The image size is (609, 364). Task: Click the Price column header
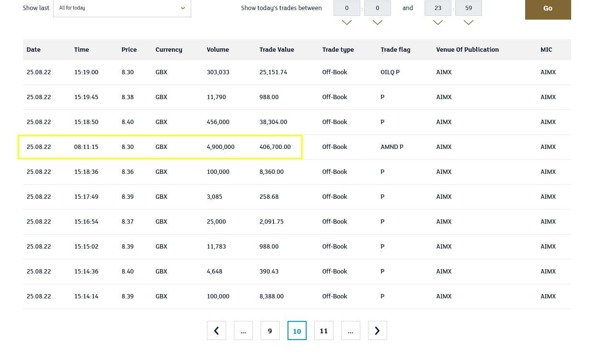[129, 49]
